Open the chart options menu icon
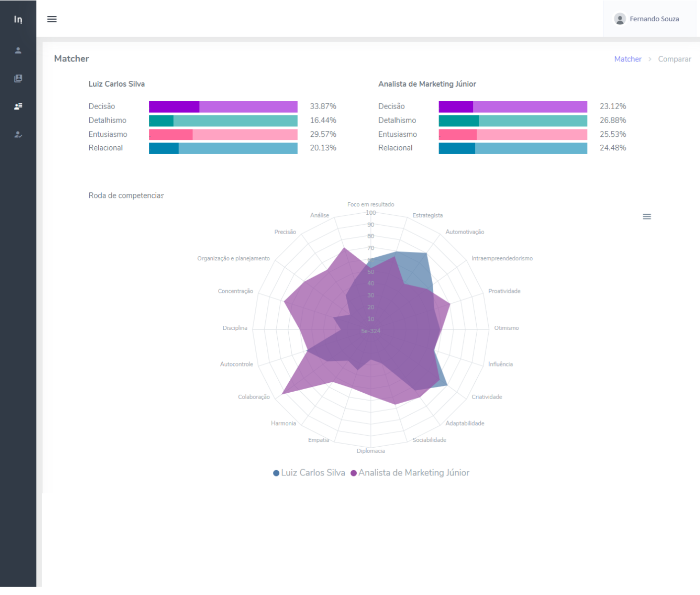This screenshot has width=700, height=595. click(x=646, y=216)
